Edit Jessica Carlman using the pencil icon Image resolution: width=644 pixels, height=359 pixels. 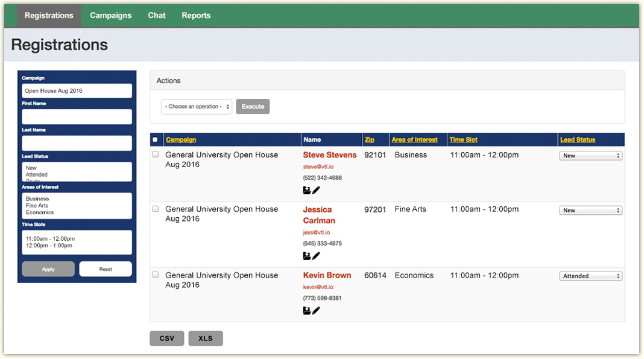(x=317, y=256)
